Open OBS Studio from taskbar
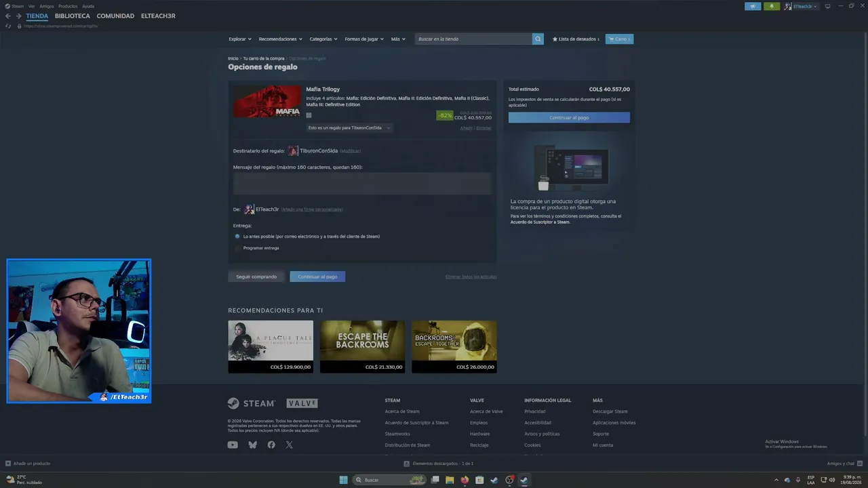868x488 pixels. 509,480
